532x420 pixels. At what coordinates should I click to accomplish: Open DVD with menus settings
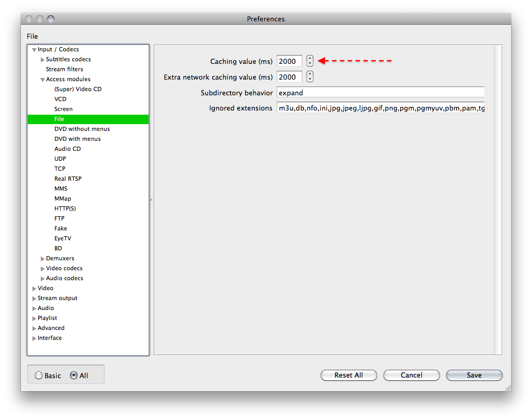77,139
